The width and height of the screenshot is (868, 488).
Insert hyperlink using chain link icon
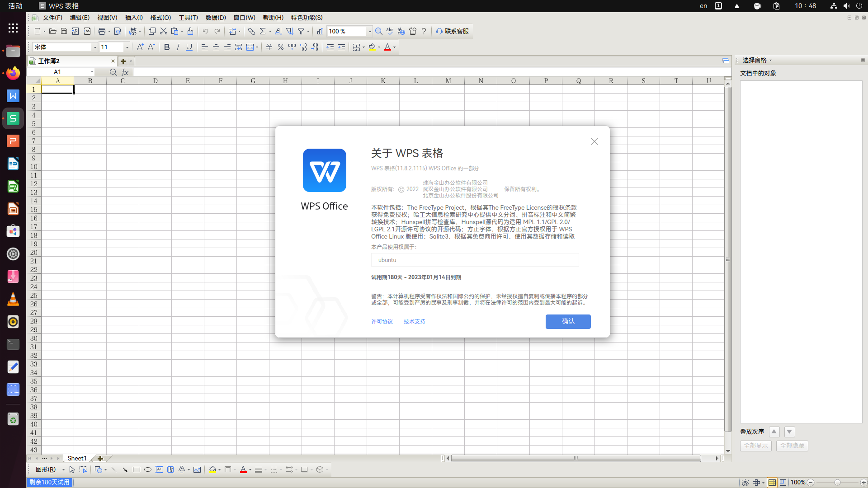point(251,31)
